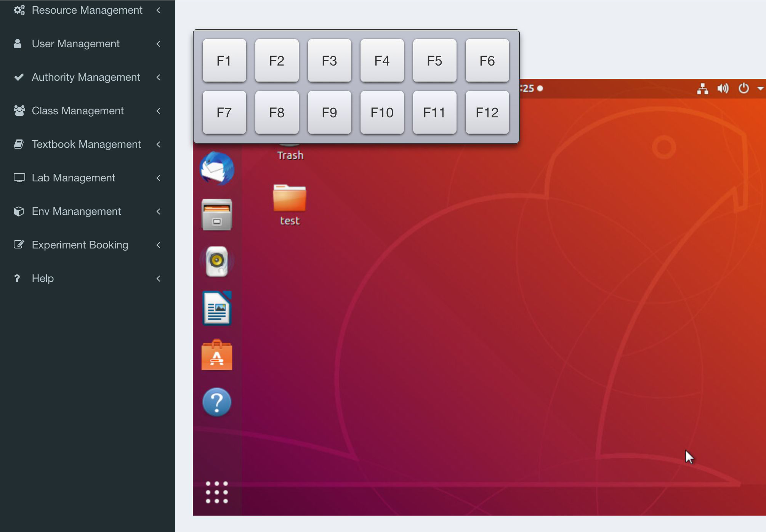Expand the Experiment Booking chevron
This screenshot has height=532, width=766.
pos(159,245)
